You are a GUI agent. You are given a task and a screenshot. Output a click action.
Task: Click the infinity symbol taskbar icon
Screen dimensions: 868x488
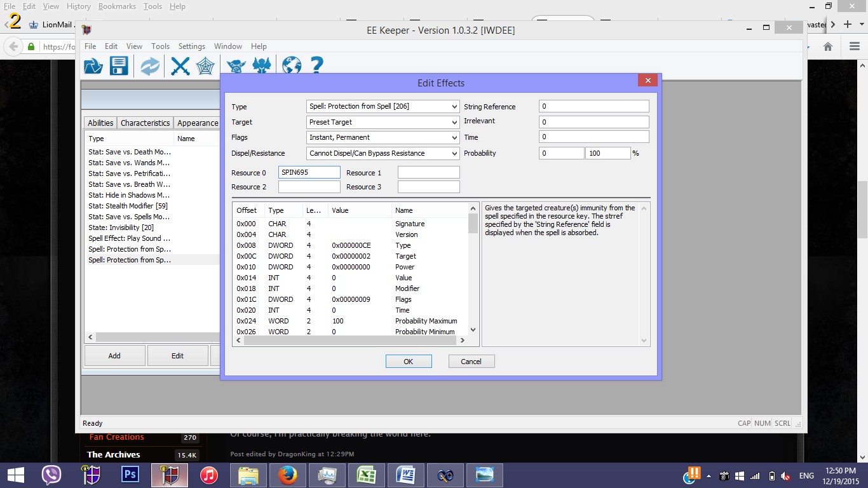click(445, 475)
